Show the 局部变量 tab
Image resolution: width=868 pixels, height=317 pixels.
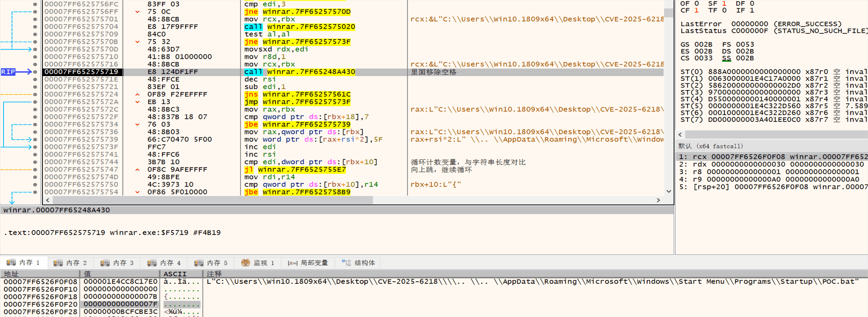point(308,263)
